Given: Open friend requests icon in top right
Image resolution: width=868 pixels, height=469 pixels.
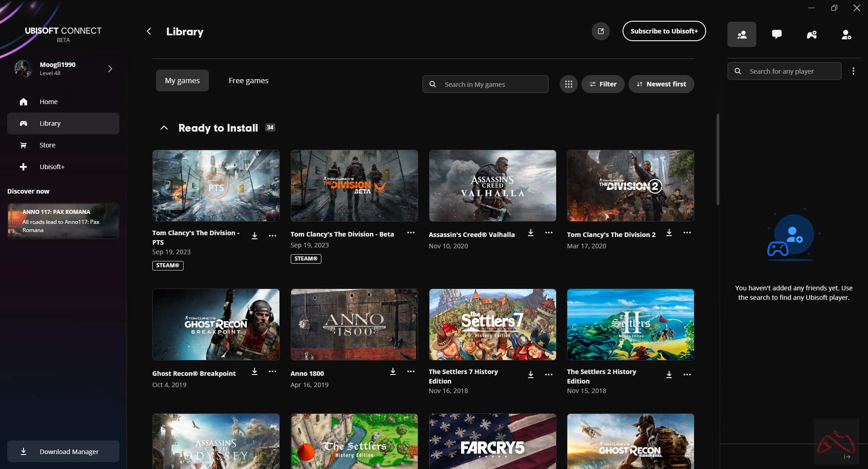Looking at the screenshot, I should point(846,34).
